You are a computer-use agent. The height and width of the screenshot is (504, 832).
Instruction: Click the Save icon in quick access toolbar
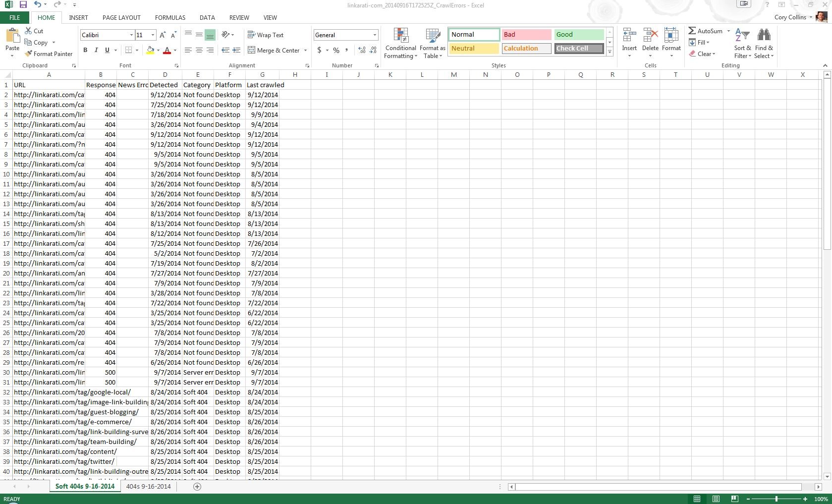(x=23, y=4)
